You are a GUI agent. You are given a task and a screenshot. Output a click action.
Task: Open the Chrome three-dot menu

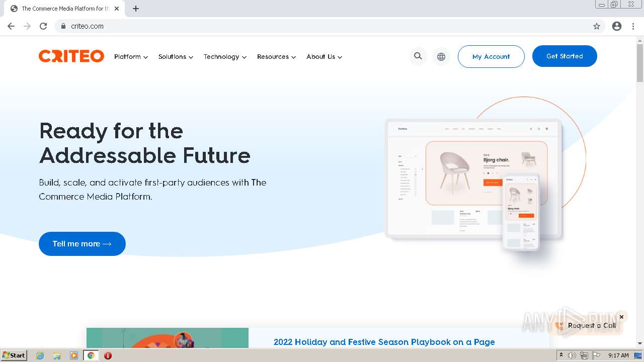[633, 26]
